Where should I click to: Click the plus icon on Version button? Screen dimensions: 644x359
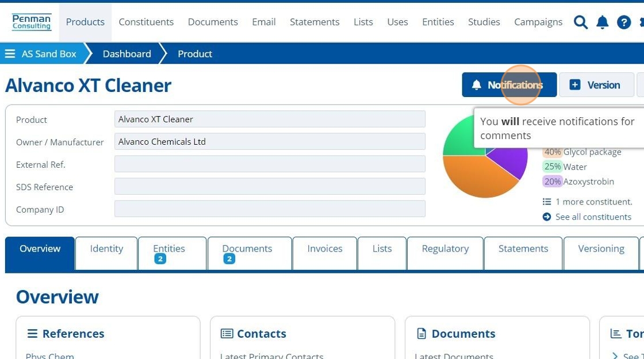pos(574,85)
